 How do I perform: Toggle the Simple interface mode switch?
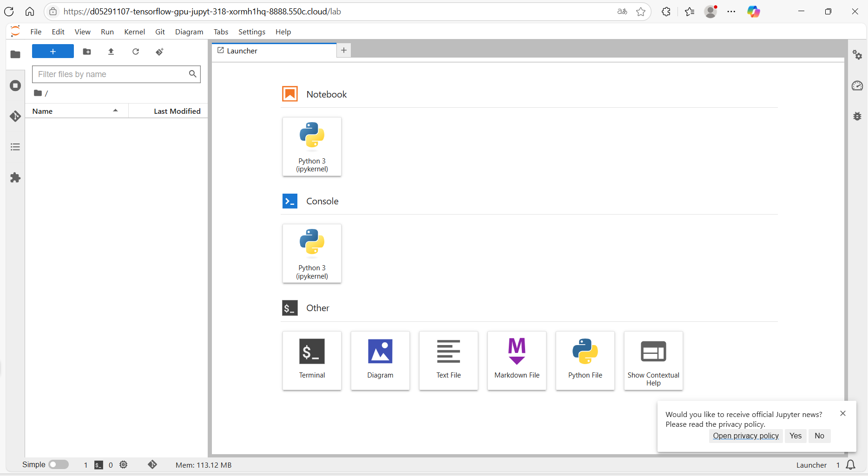point(59,464)
